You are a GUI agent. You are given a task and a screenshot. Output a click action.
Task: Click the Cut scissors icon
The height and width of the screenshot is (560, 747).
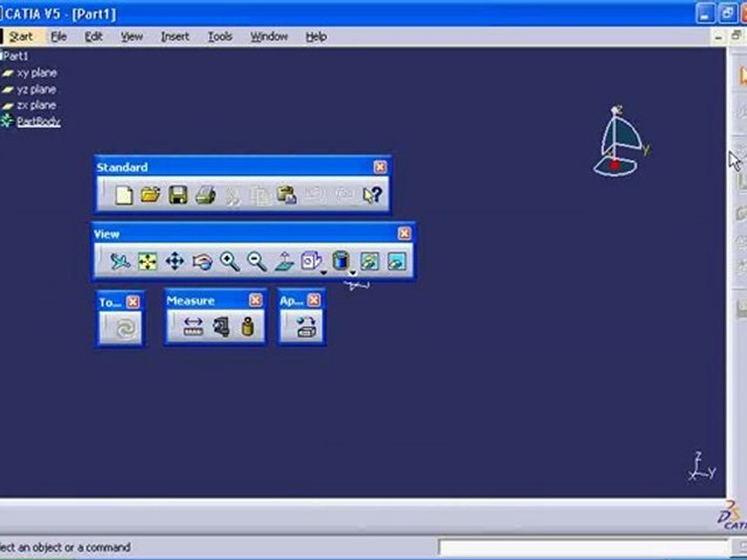pyautogui.click(x=233, y=196)
